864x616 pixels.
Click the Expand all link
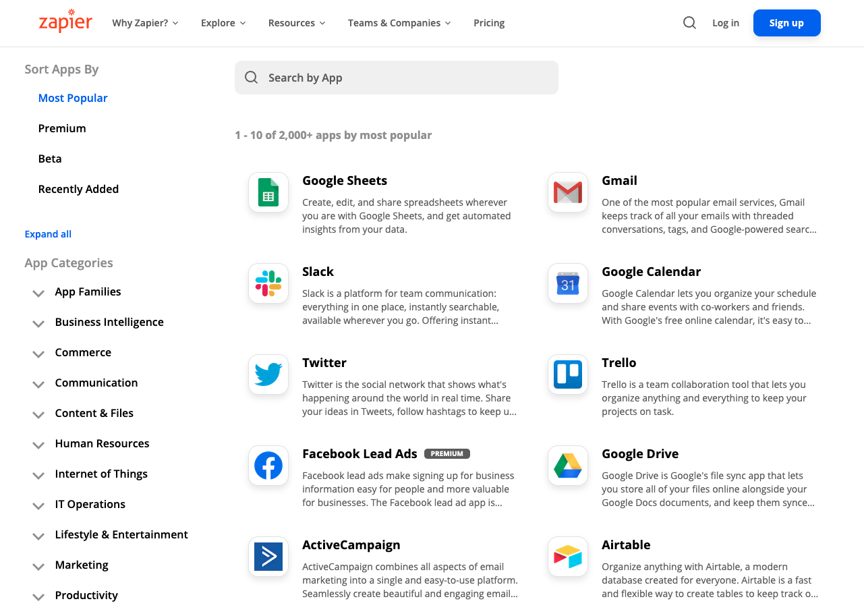coord(48,234)
